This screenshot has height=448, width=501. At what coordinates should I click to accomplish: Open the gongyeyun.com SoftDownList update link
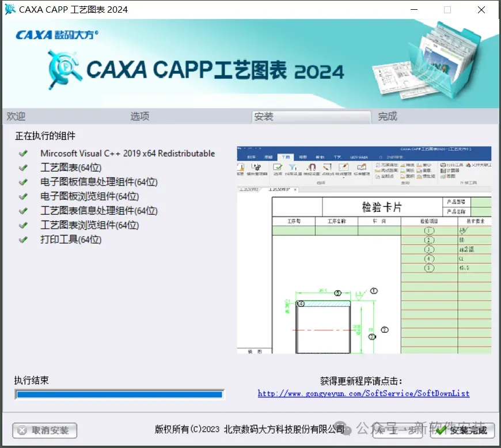(363, 393)
